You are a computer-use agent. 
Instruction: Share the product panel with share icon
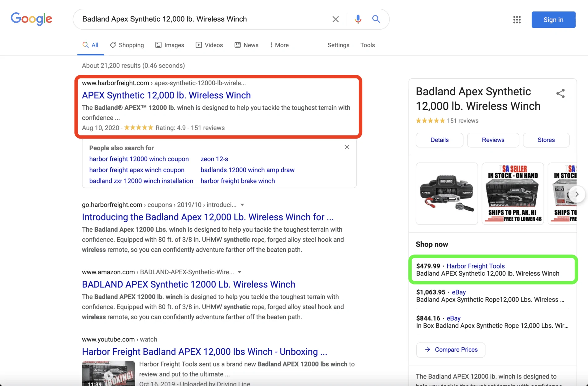point(560,93)
